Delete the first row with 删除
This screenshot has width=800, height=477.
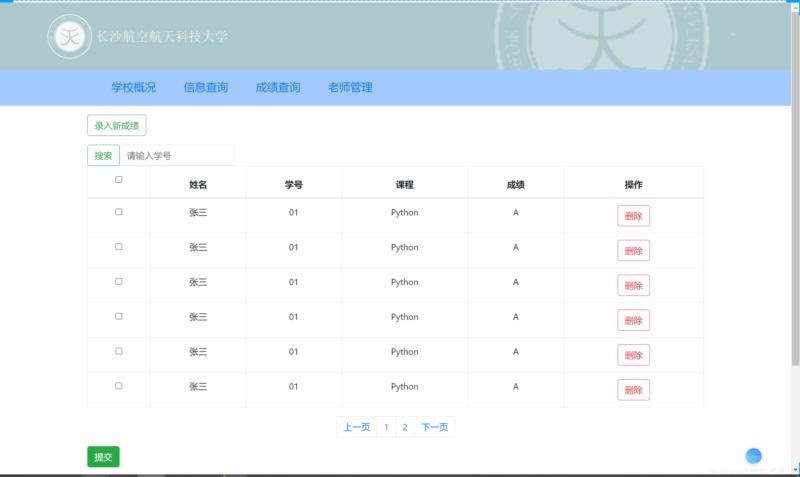[x=634, y=216]
